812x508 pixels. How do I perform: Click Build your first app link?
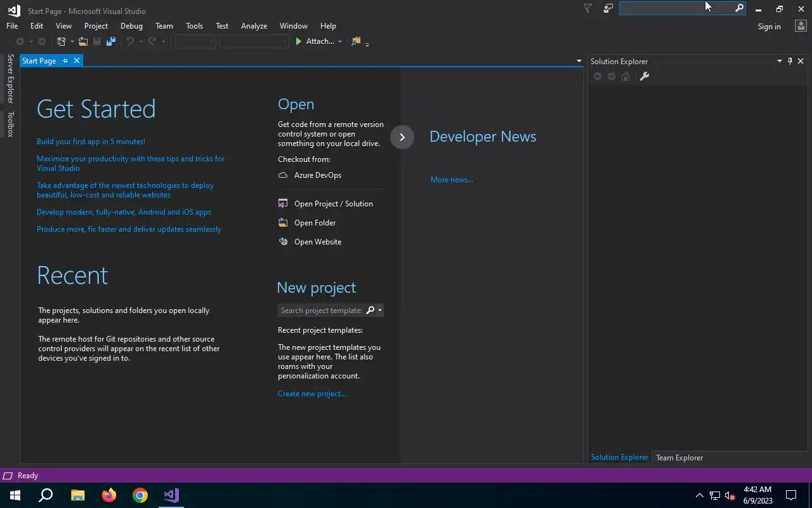coord(91,142)
